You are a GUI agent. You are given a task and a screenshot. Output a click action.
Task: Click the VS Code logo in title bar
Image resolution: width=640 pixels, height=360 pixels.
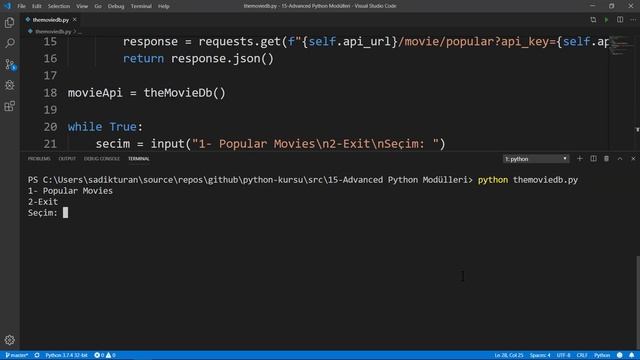coord(7,6)
